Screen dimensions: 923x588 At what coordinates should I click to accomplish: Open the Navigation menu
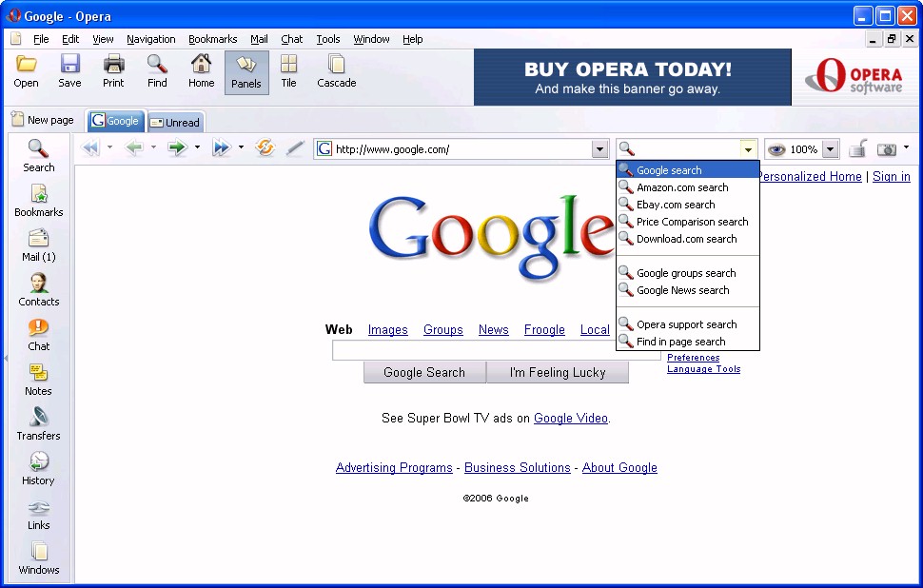tap(150, 39)
